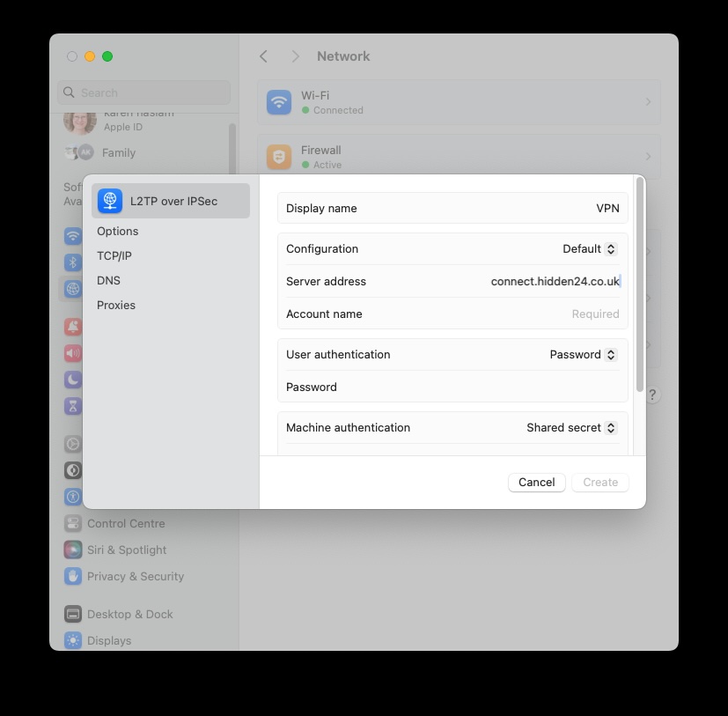Open Family in the sidebar
The image size is (728, 716).
(119, 152)
